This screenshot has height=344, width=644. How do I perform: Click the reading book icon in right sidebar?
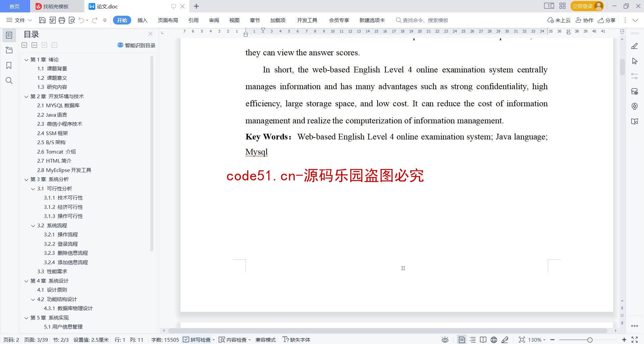[634, 121]
